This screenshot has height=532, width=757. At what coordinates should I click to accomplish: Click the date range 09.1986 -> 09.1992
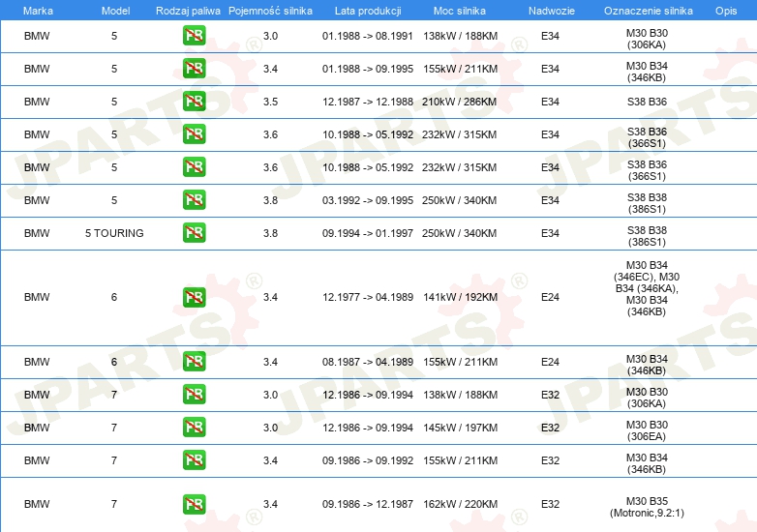(368, 460)
